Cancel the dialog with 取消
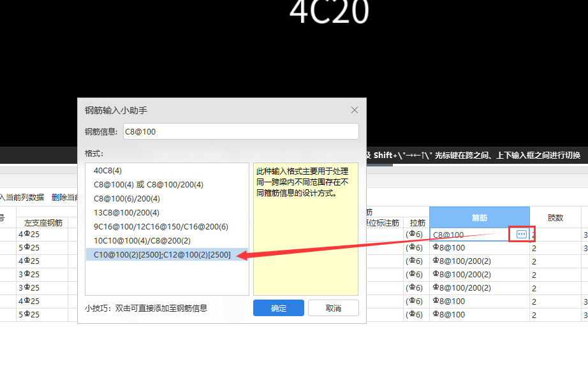 334,308
